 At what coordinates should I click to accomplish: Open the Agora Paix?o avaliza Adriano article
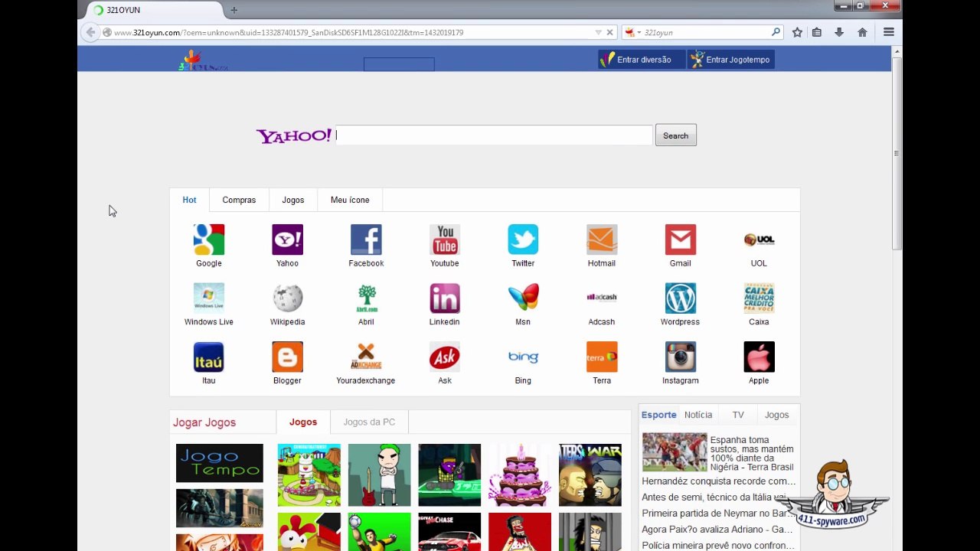[x=717, y=530]
